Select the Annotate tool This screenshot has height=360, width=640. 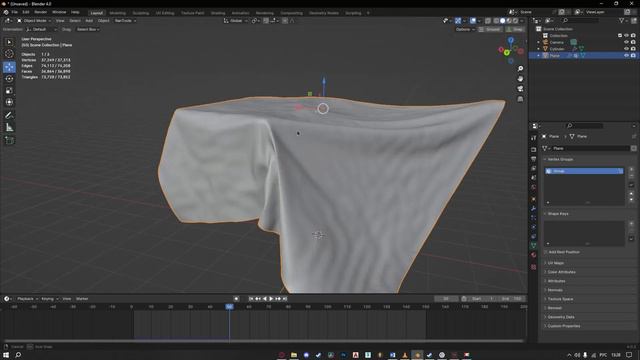pyautogui.click(x=9, y=116)
